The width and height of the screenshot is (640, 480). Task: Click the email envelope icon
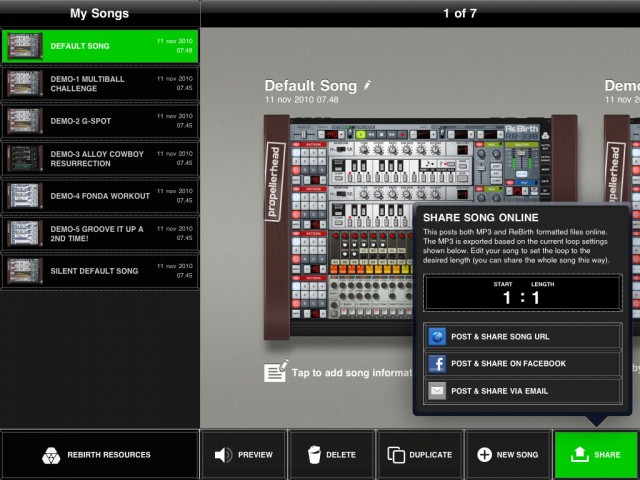437,391
